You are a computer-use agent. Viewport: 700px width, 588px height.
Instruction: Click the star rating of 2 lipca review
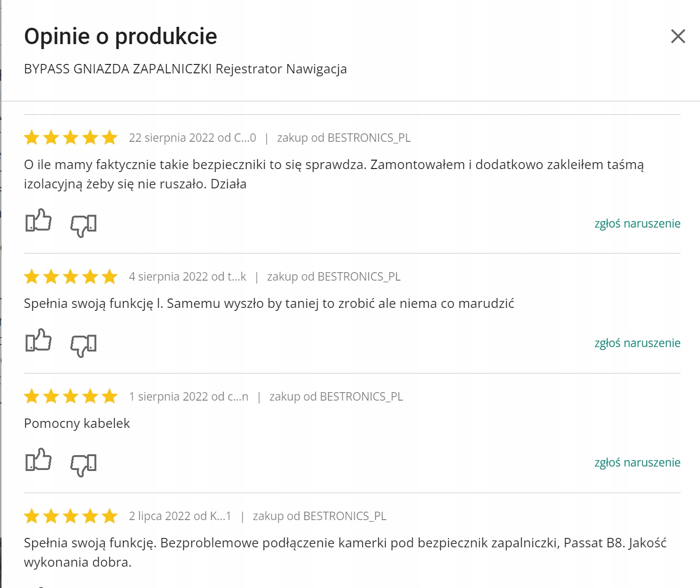pyautogui.click(x=70, y=516)
